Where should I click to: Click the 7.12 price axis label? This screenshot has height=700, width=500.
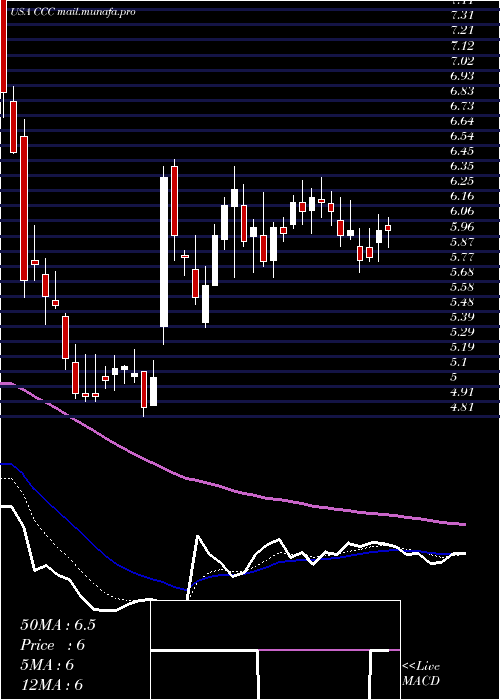pos(462,46)
